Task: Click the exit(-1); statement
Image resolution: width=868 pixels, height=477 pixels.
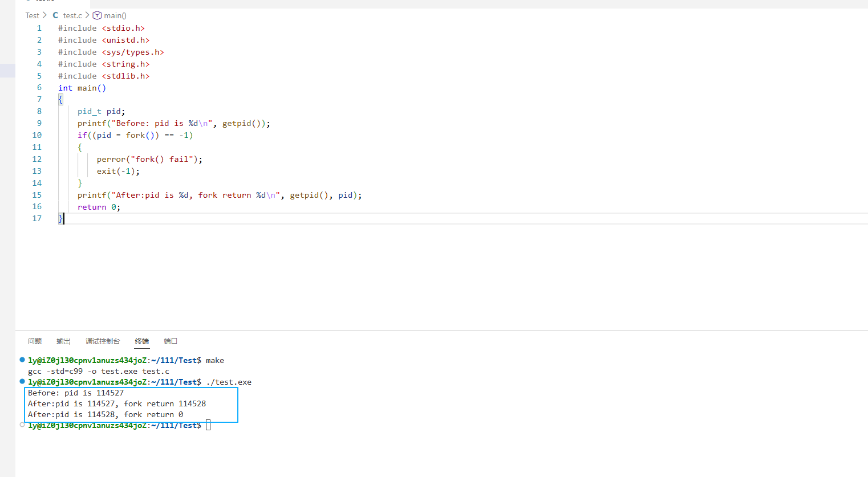Action: [118, 171]
